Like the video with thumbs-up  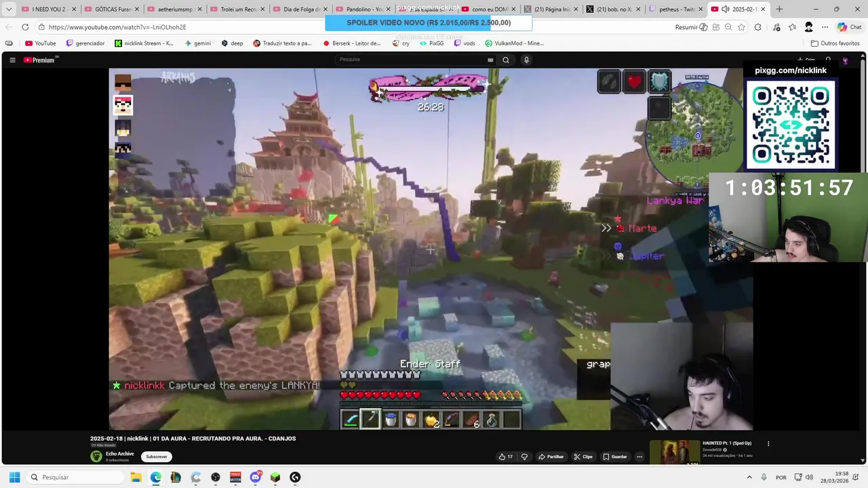coord(506,457)
